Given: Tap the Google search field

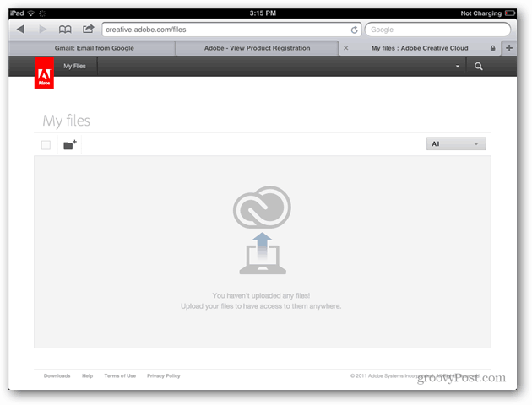Looking at the screenshot, I should pyautogui.click(x=437, y=30).
